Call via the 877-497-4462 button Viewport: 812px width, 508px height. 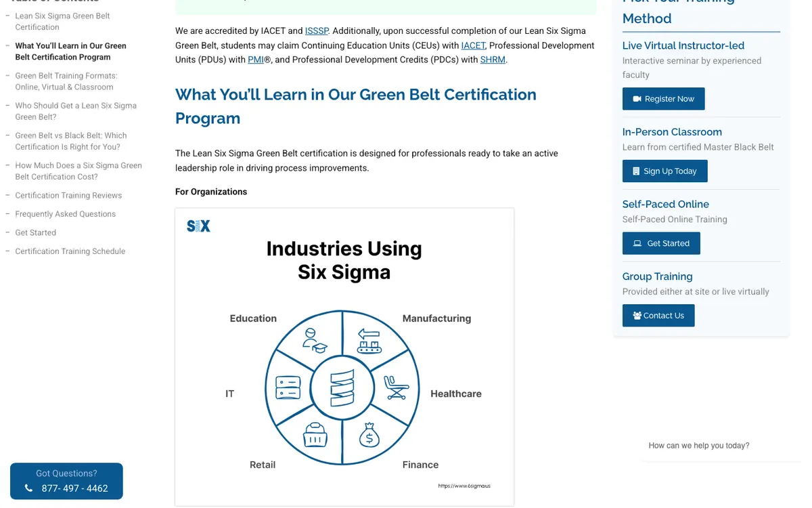[66, 481]
